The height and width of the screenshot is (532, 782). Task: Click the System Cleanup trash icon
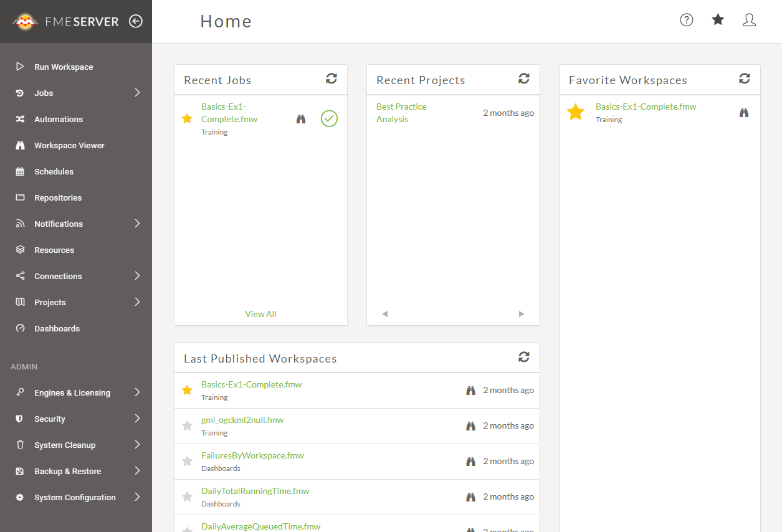20,445
